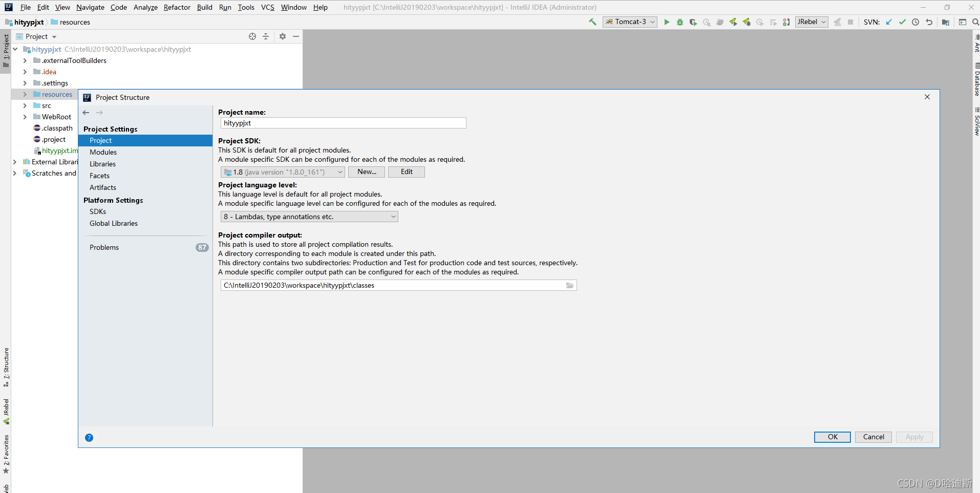980x493 pixels.
Task: Click the stop square icon in toolbar
Action: [x=850, y=22]
